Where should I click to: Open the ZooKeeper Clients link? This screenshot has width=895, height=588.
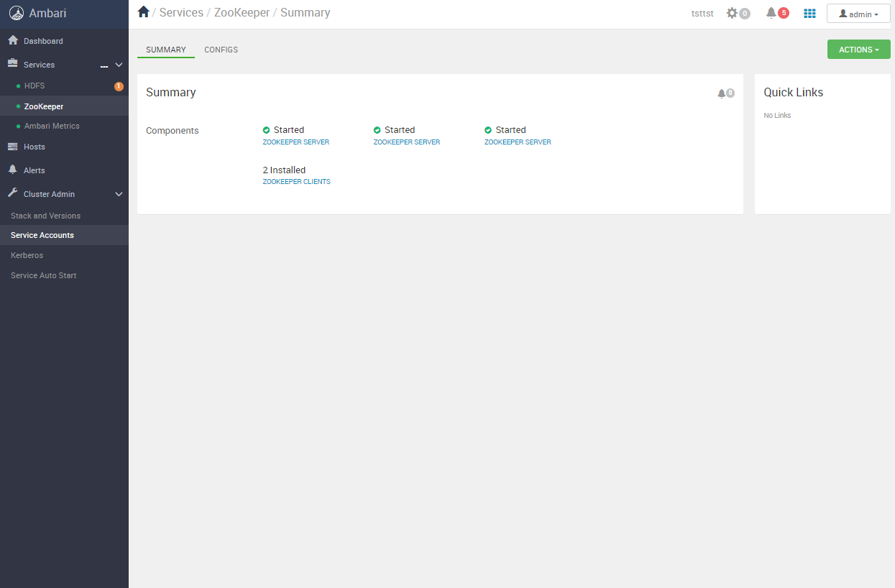coord(297,182)
